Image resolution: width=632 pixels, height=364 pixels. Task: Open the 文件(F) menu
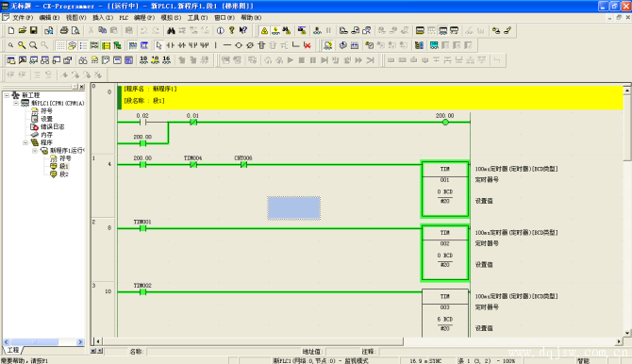click(23, 18)
